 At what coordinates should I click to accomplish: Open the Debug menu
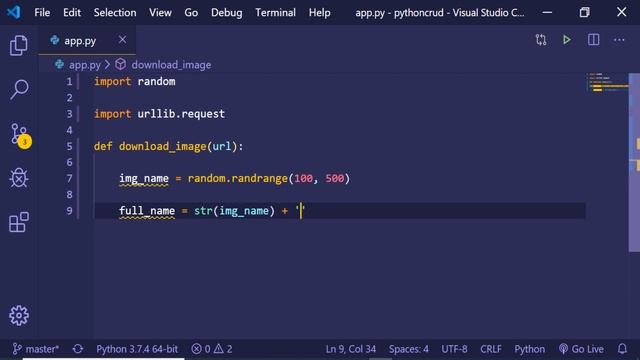pyautogui.click(x=227, y=13)
